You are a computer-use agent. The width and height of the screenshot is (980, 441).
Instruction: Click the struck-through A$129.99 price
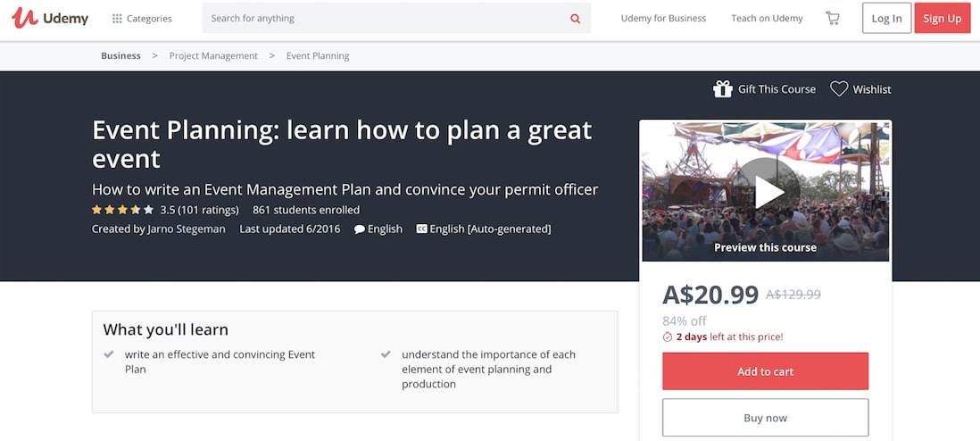[793, 294]
